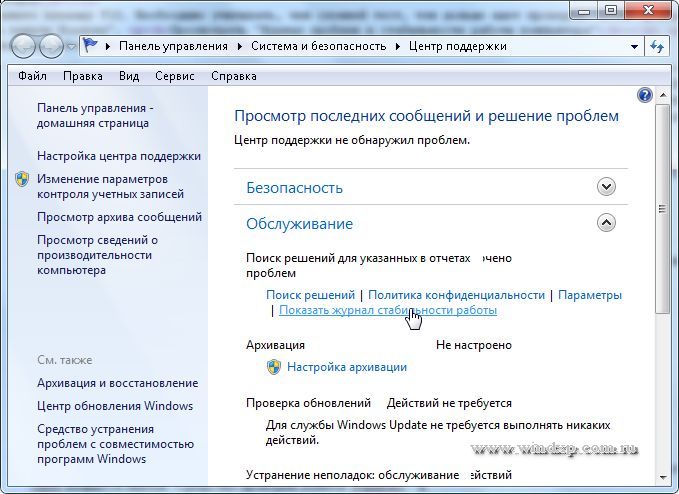Viewport: 679px width, 494px height.
Task: Open the Файл menu
Action: 32,76
